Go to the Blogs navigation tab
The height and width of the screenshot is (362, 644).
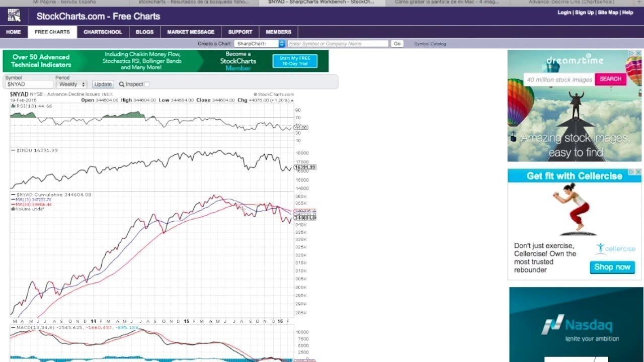click(144, 32)
